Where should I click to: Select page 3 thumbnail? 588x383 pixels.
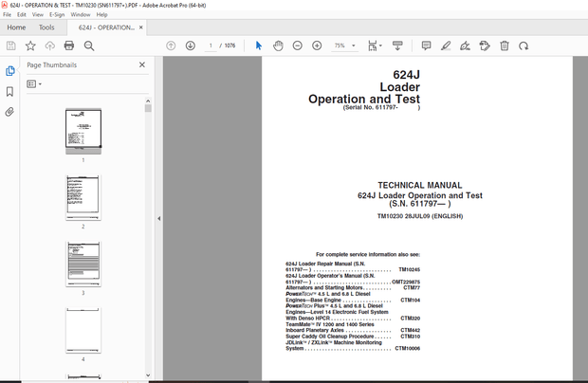tap(83, 264)
